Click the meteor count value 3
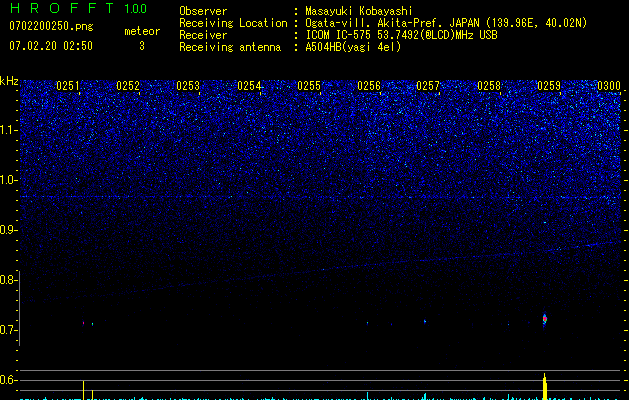 pos(142,46)
